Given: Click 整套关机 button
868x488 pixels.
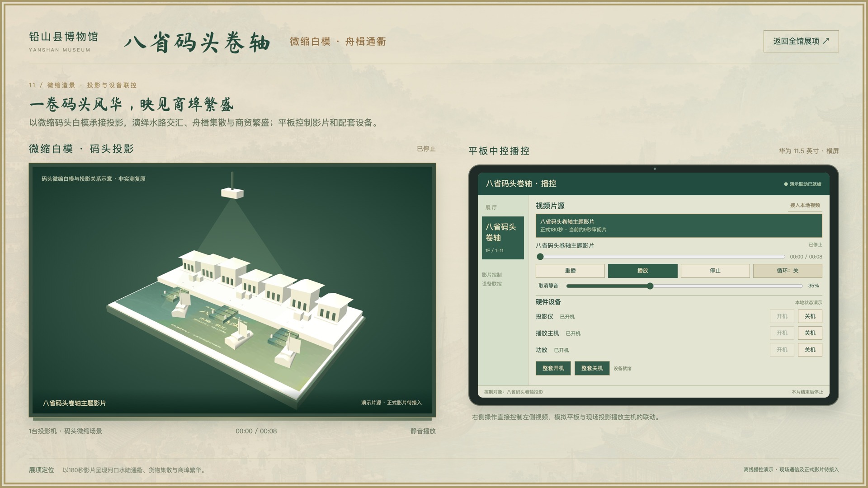Looking at the screenshot, I should click(x=592, y=368).
